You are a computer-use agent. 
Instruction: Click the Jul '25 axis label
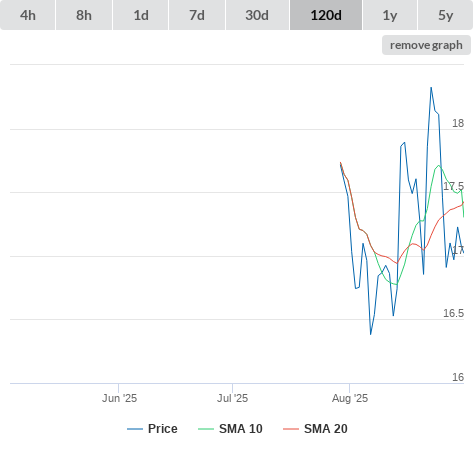click(233, 398)
